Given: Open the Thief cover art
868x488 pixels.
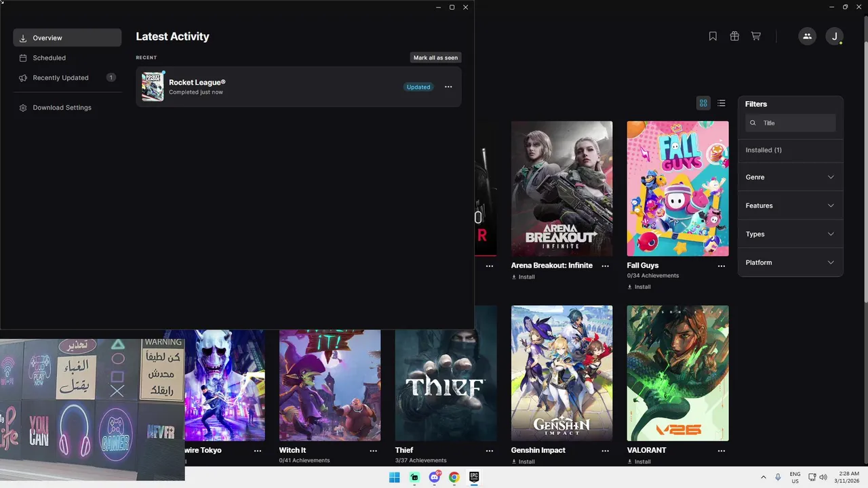Looking at the screenshot, I should coord(446,385).
